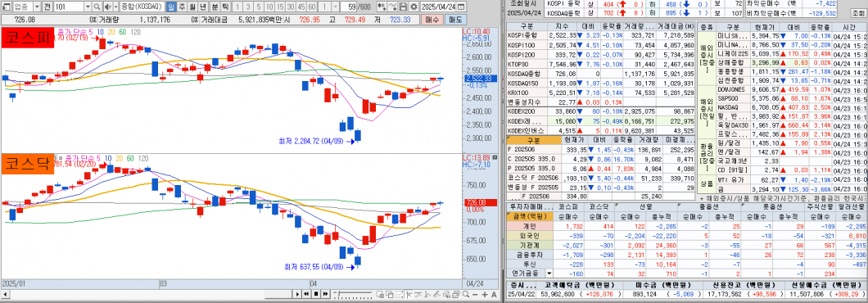Viewport: 868px width, 303px height.
Task: Click the chart compare icon with arrows
Action: point(382,7)
